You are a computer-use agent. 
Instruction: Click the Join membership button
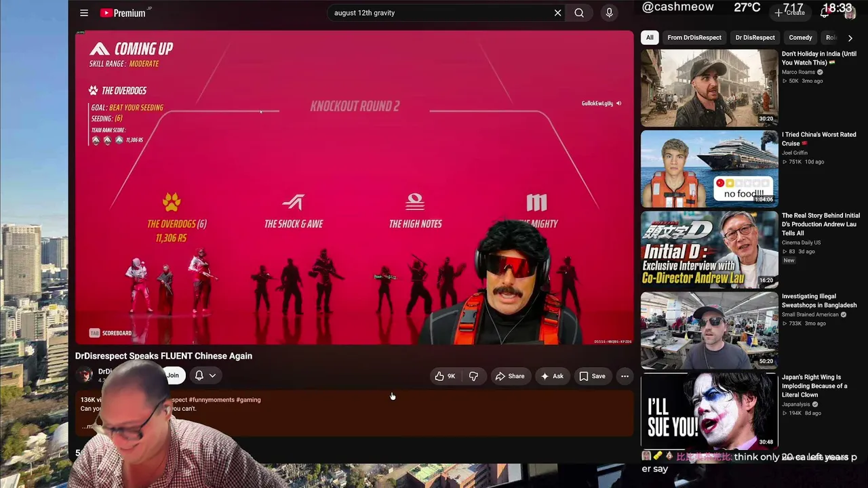point(173,375)
